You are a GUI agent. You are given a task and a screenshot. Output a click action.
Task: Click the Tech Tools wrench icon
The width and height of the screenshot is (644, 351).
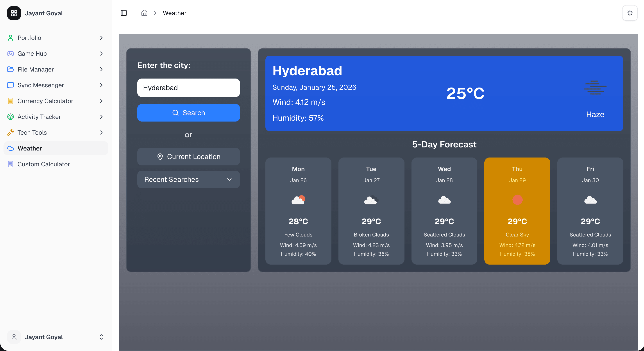(x=11, y=133)
